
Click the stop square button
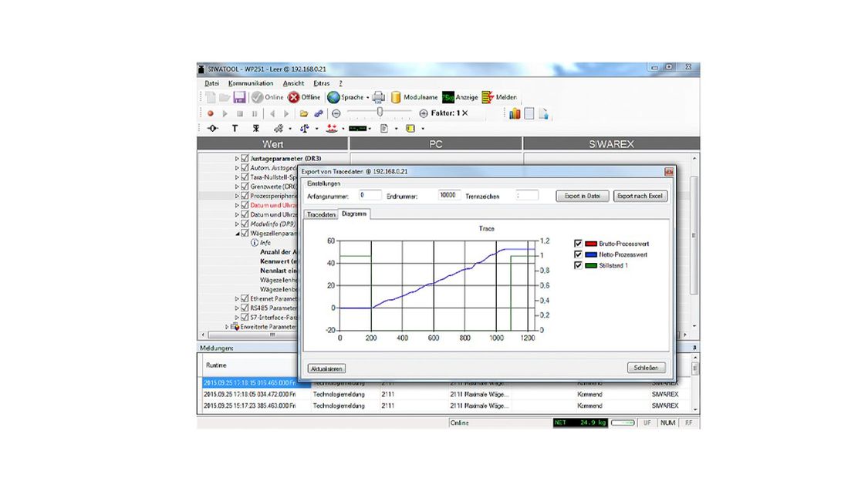click(x=240, y=113)
